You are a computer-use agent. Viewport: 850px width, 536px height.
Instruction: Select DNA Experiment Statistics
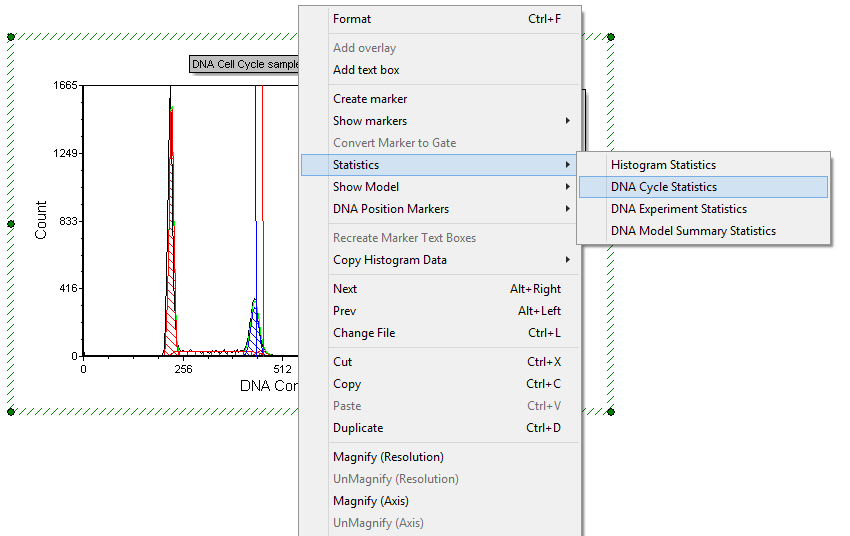[x=679, y=209]
